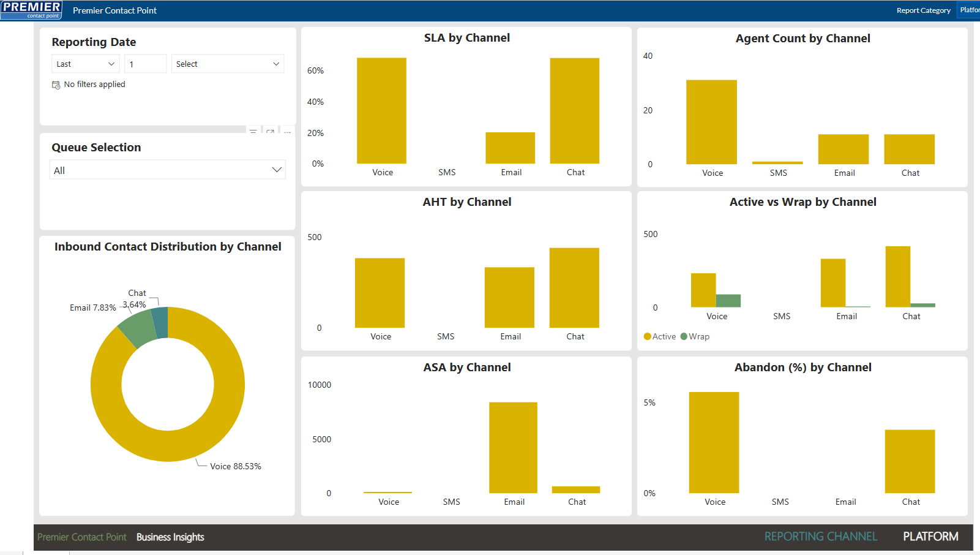The width and height of the screenshot is (980, 555).
Task: Select the Voice Active bar in Active vs Wrap
Action: (x=703, y=290)
